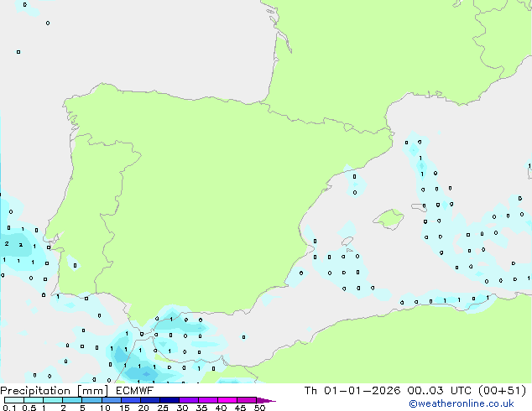Click the 'Precipitation [mm]' legend title

click(55, 391)
